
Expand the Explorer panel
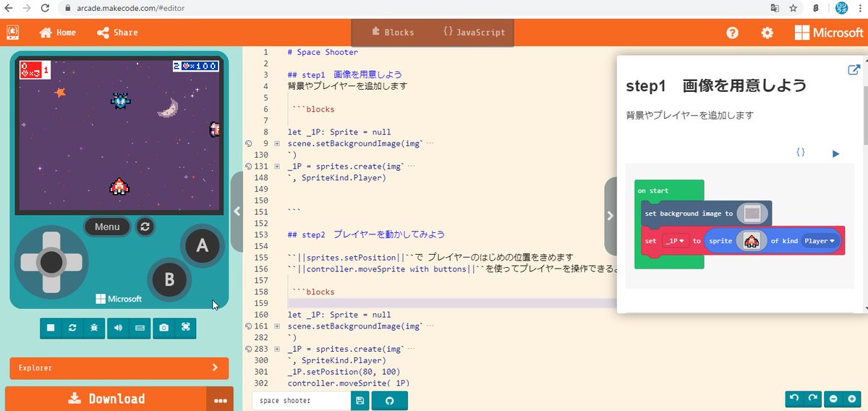(119, 368)
